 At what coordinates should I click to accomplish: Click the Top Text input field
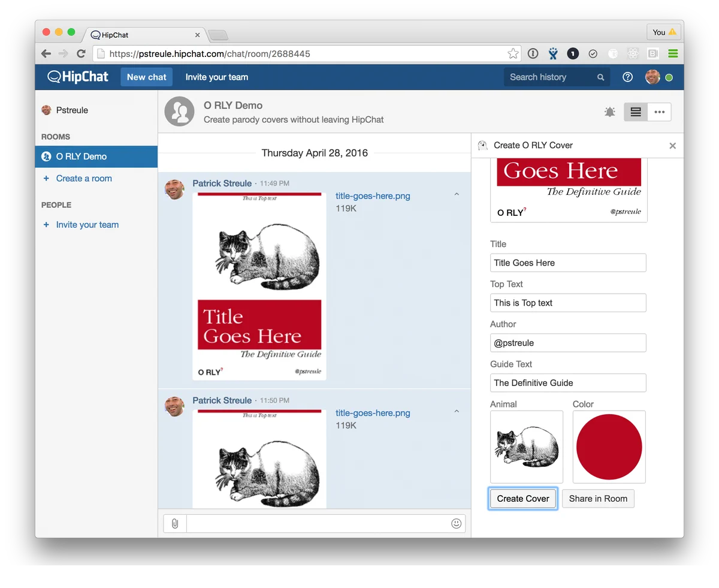point(568,303)
